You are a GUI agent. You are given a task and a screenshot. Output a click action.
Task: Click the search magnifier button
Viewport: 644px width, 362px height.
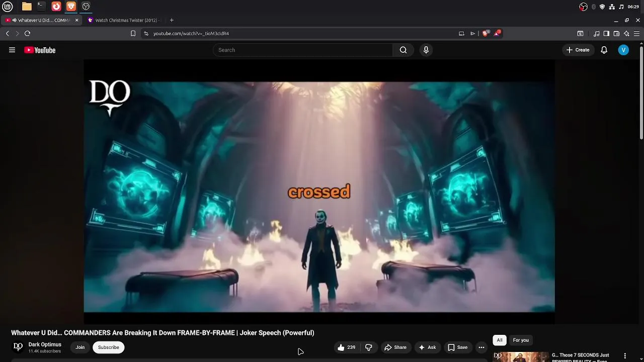[x=403, y=50]
